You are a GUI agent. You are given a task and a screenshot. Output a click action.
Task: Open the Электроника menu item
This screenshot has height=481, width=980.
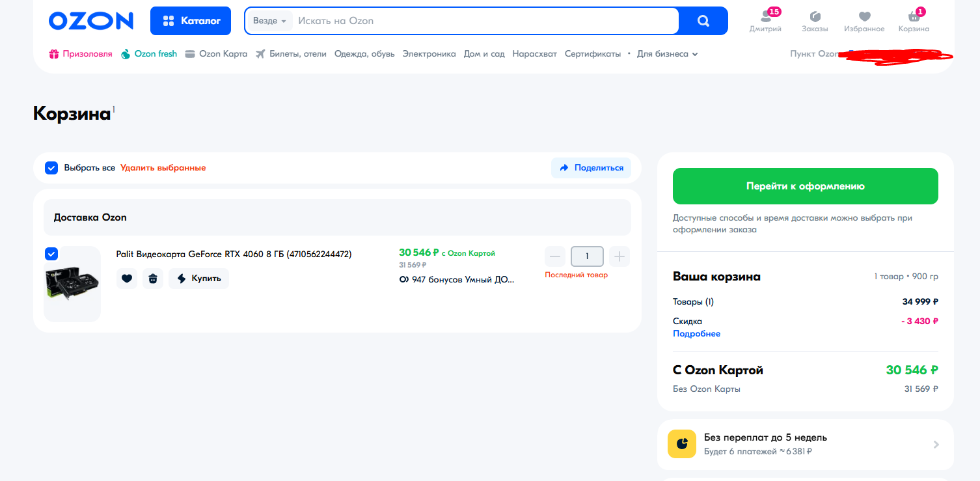point(429,54)
